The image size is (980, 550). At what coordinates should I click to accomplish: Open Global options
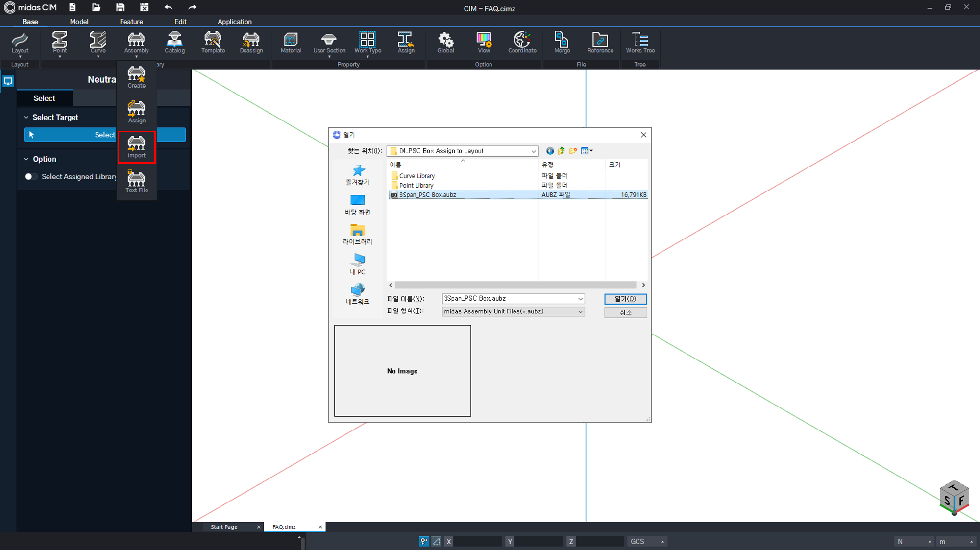click(x=445, y=43)
